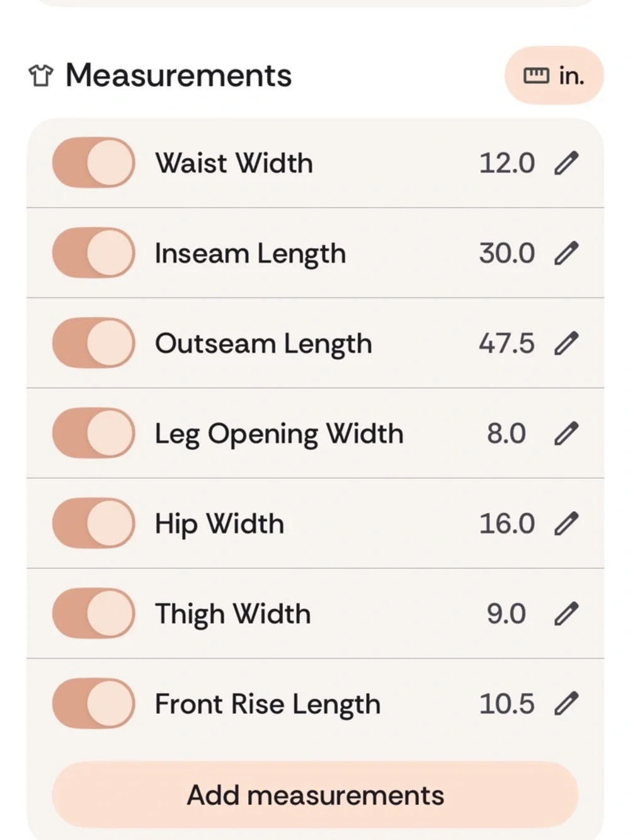Click the t-shirt icon beside Measurements
The width and height of the screenshot is (630, 840).
point(41,76)
